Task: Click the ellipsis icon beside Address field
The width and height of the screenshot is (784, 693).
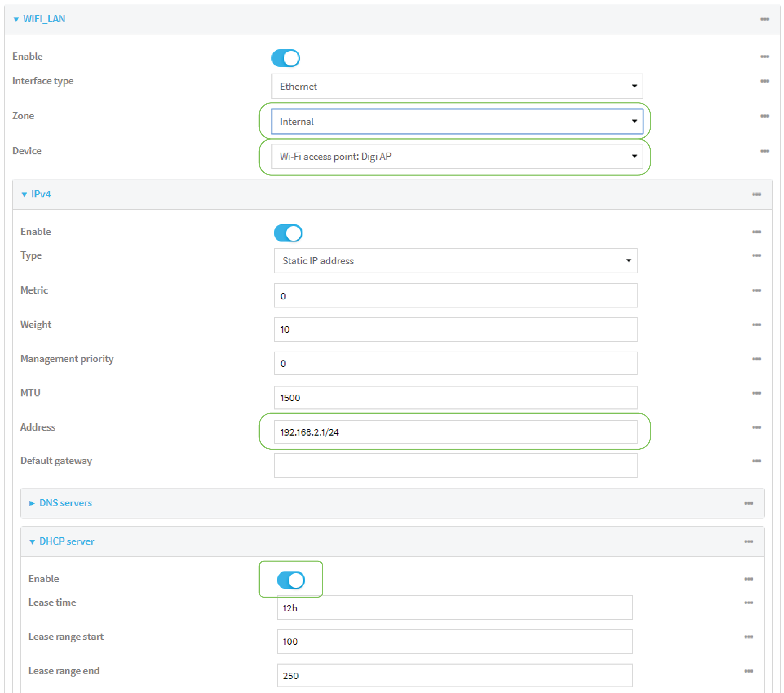Action: tap(756, 427)
